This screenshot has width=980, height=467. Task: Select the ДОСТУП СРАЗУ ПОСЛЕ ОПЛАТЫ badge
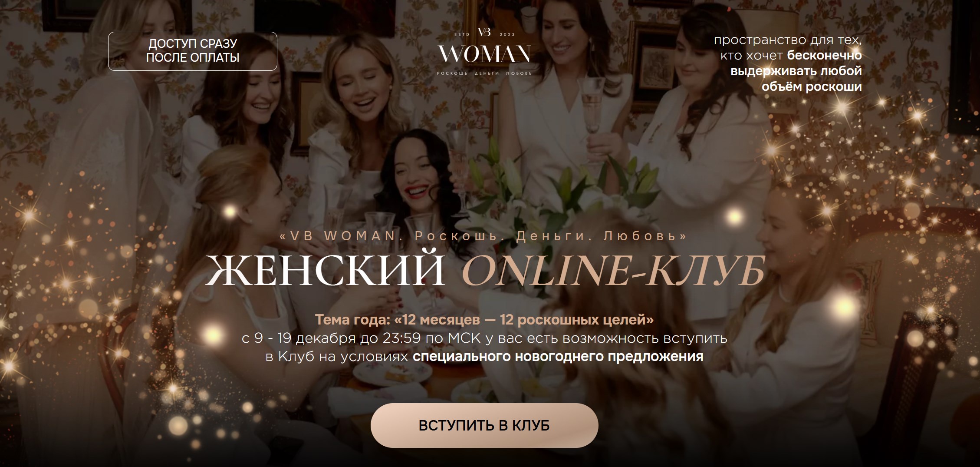tap(193, 51)
